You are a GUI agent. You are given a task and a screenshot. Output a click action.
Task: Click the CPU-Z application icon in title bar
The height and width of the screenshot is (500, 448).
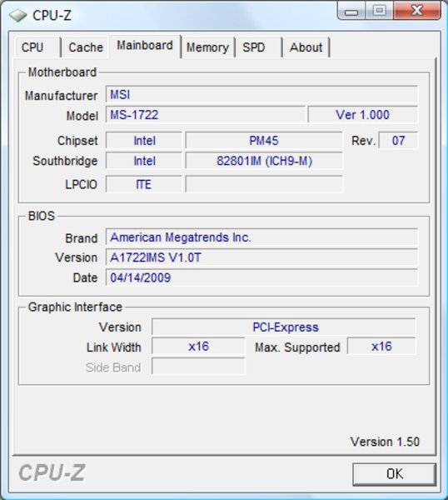(17, 15)
